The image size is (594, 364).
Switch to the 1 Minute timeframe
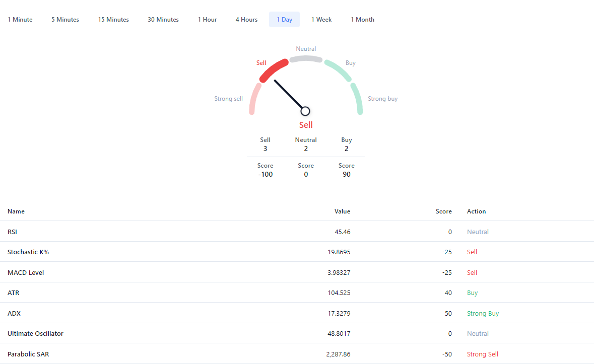click(20, 19)
